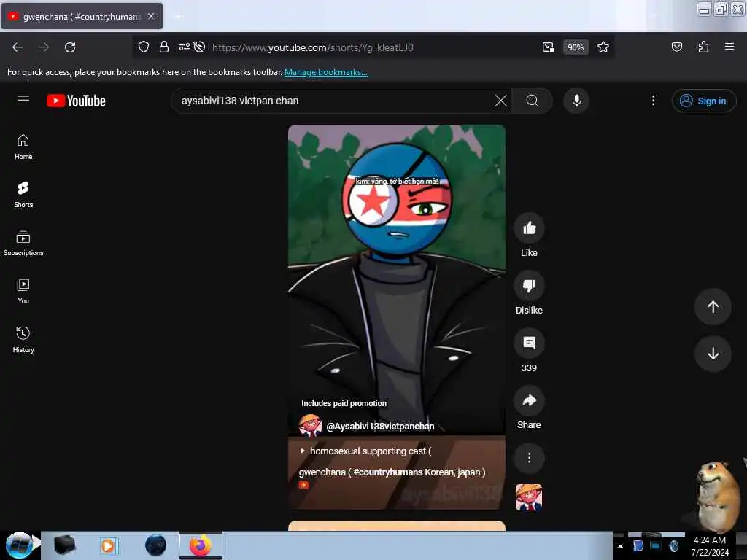
Task: Share this Short
Action: (529, 400)
